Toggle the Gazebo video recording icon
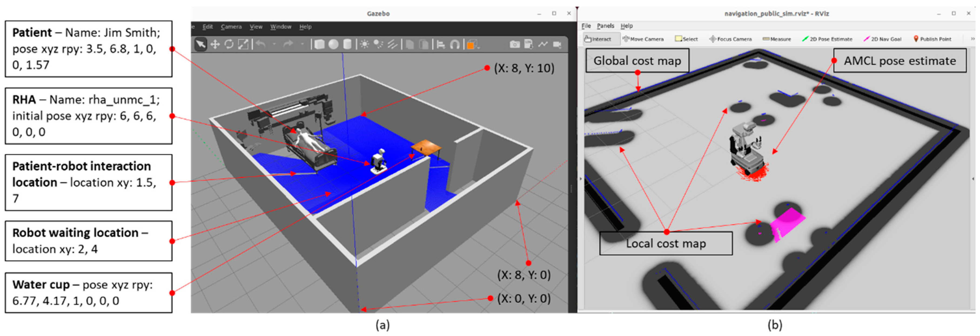The image size is (980, 336). [557, 45]
